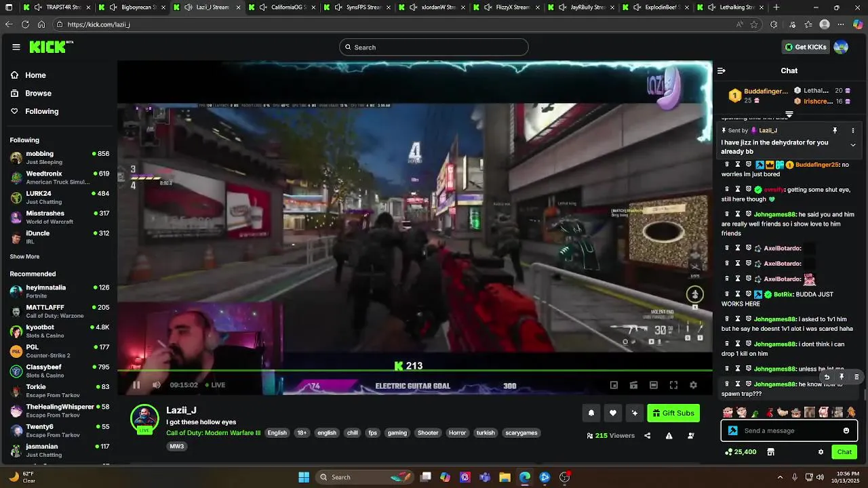The height and width of the screenshot is (488, 868).
Task: Open pinned message three-dot options
Action: click(x=853, y=130)
